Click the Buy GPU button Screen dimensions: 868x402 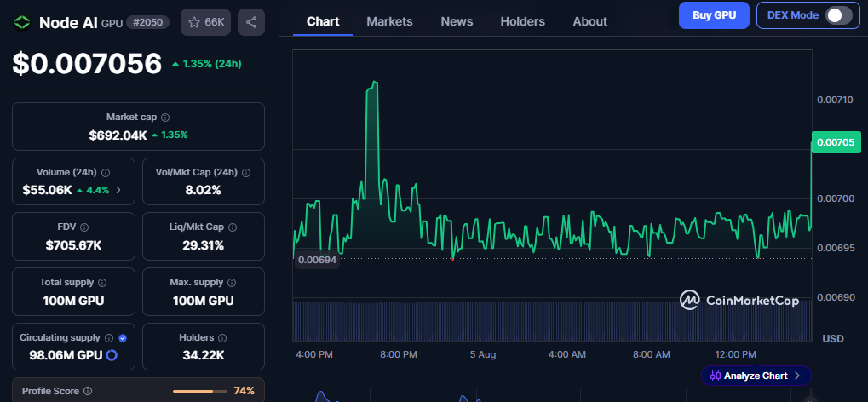(714, 15)
